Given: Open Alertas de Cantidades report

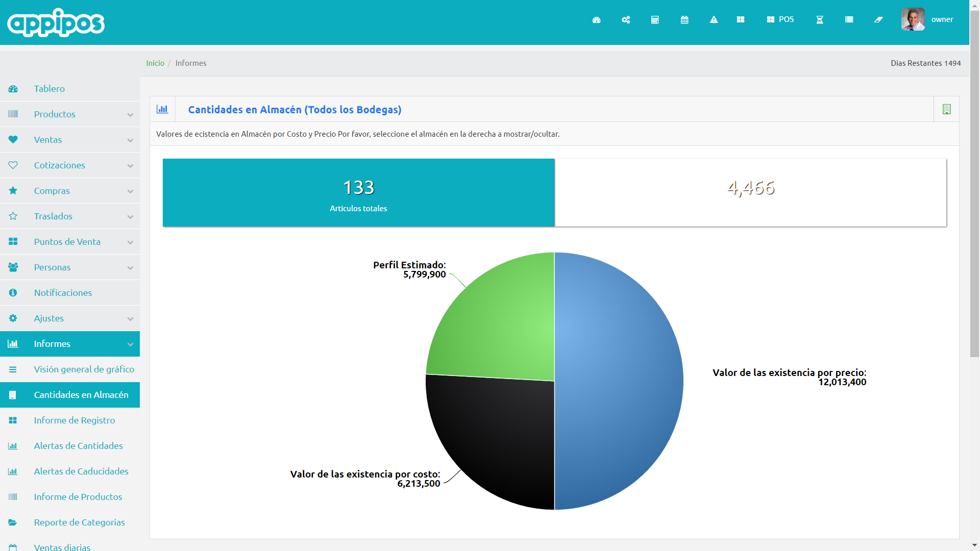Looking at the screenshot, I should click(x=78, y=446).
